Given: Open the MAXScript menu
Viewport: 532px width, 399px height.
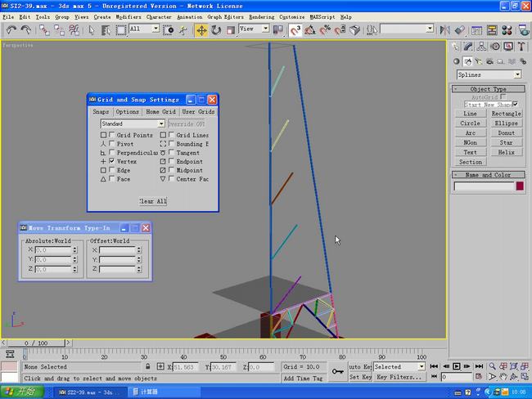Looking at the screenshot, I should (322, 16).
